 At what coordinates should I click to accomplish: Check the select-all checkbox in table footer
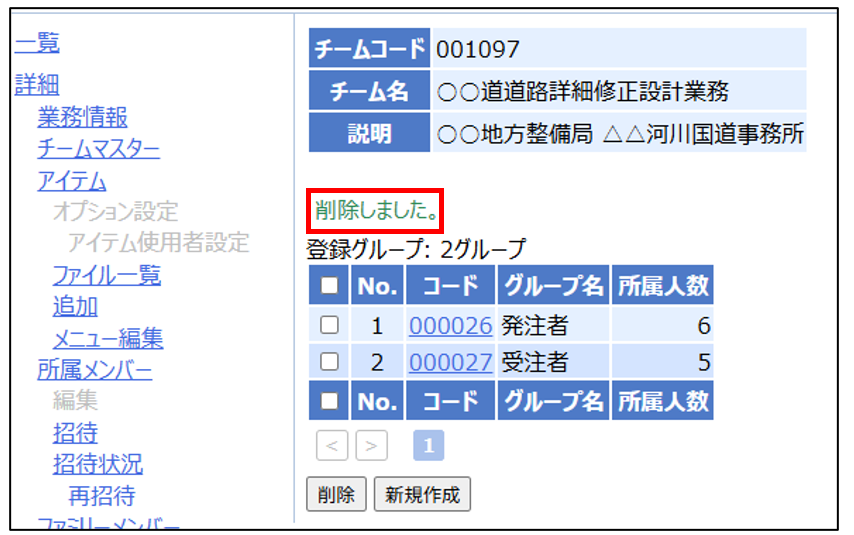(329, 401)
